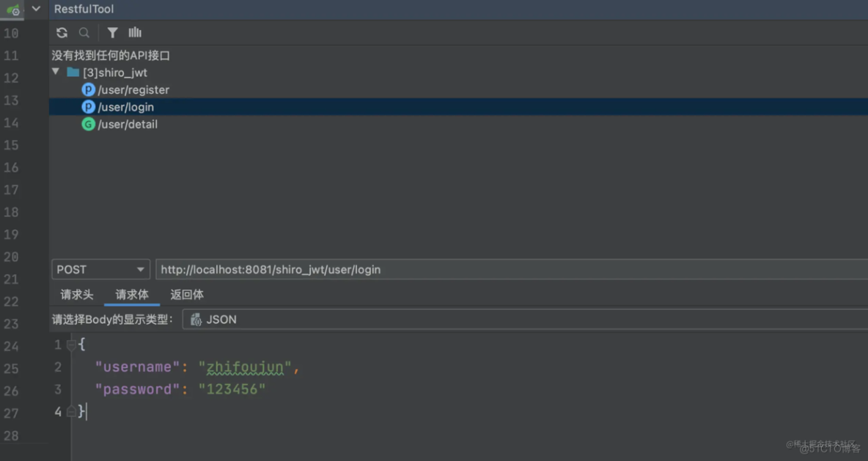The image size is (868, 461).
Task: Select the /user/login endpoint
Action: pyautogui.click(x=126, y=107)
